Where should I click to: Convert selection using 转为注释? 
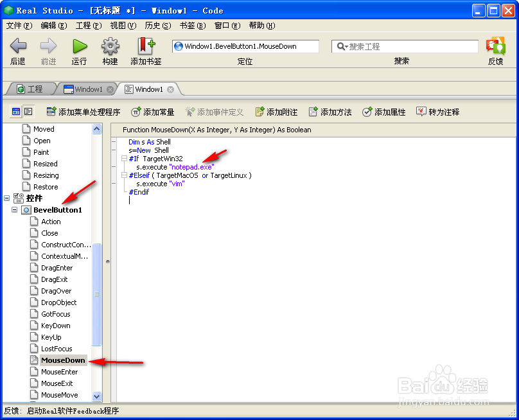[x=437, y=112]
